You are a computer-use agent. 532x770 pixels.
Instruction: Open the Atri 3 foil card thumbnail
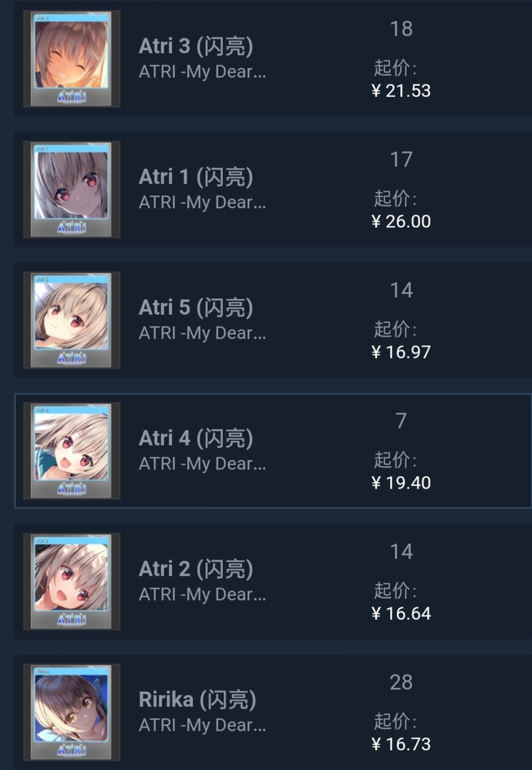(x=71, y=59)
